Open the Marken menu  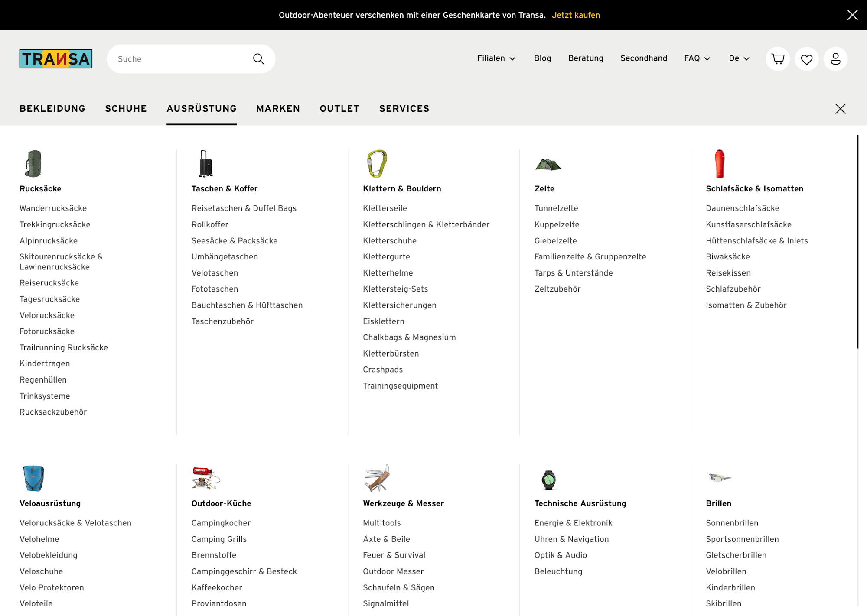(x=278, y=109)
